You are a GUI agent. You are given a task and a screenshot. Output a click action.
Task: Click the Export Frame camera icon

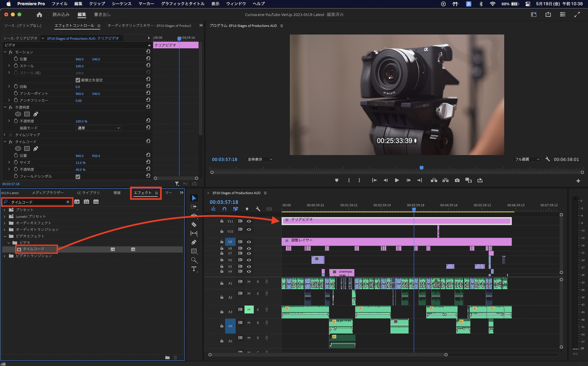(x=457, y=180)
